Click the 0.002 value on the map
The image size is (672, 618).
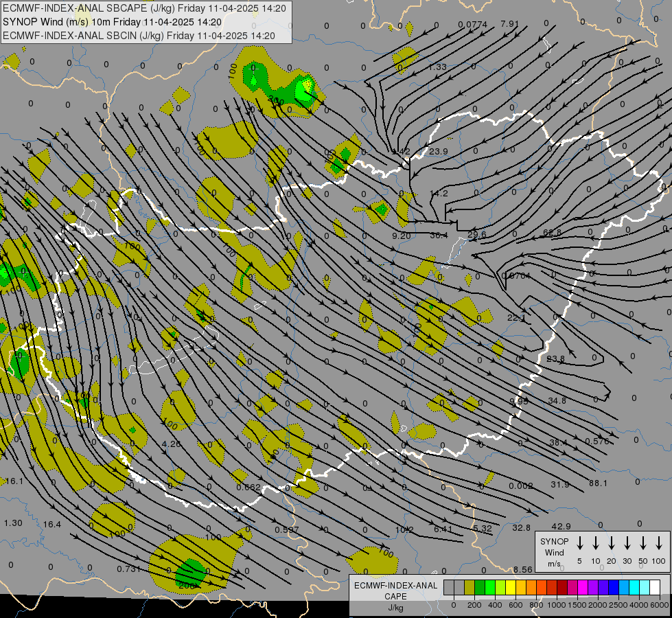[521, 485]
